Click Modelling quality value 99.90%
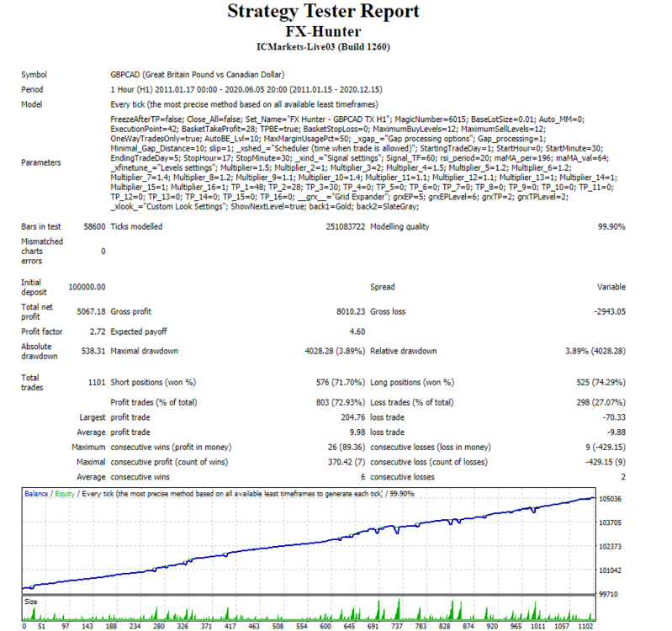 coord(611,227)
